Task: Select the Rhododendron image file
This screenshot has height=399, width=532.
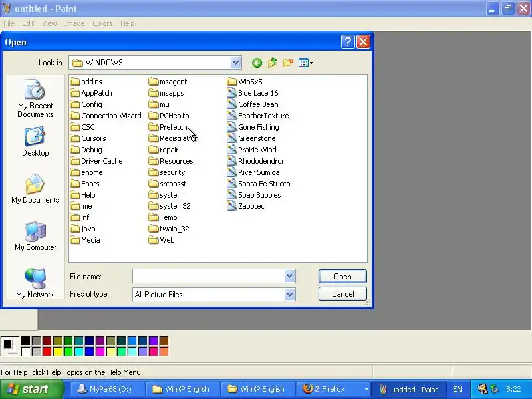Action: click(257, 161)
